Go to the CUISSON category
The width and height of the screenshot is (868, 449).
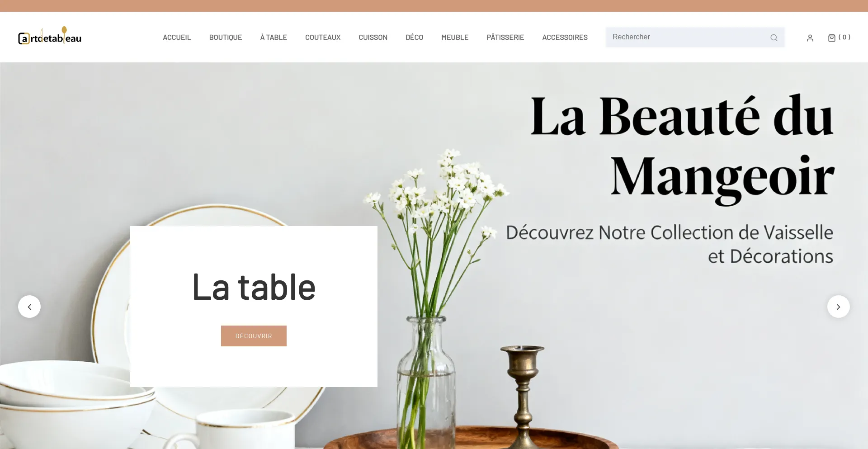click(373, 38)
